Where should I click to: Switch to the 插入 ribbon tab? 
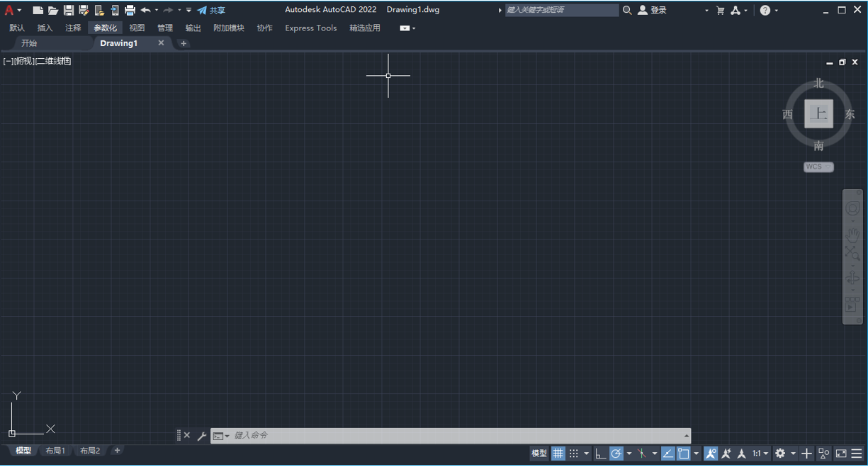pyautogui.click(x=45, y=28)
